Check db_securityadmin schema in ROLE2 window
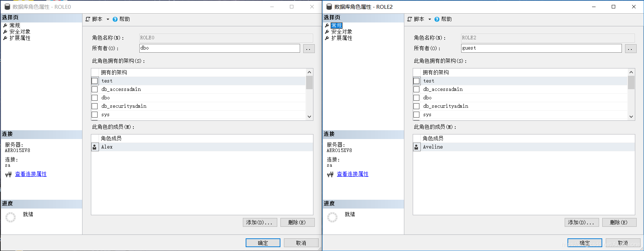The height and width of the screenshot is (251, 644). (417, 106)
